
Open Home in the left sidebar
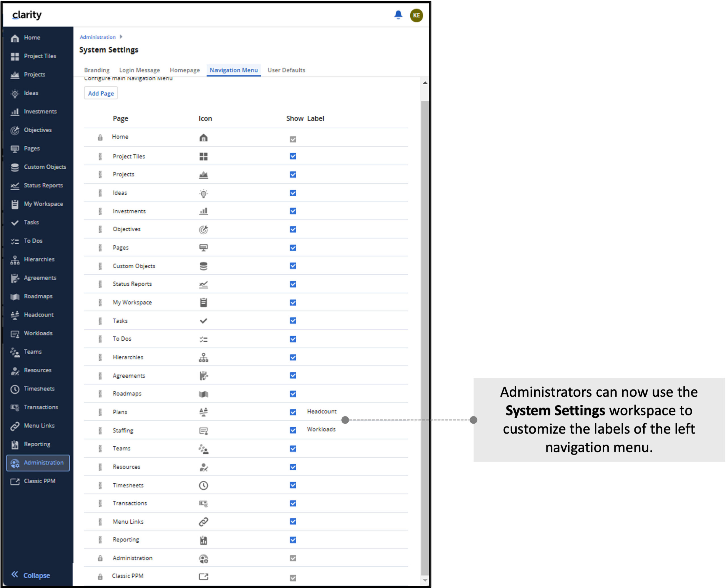pyautogui.click(x=32, y=38)
